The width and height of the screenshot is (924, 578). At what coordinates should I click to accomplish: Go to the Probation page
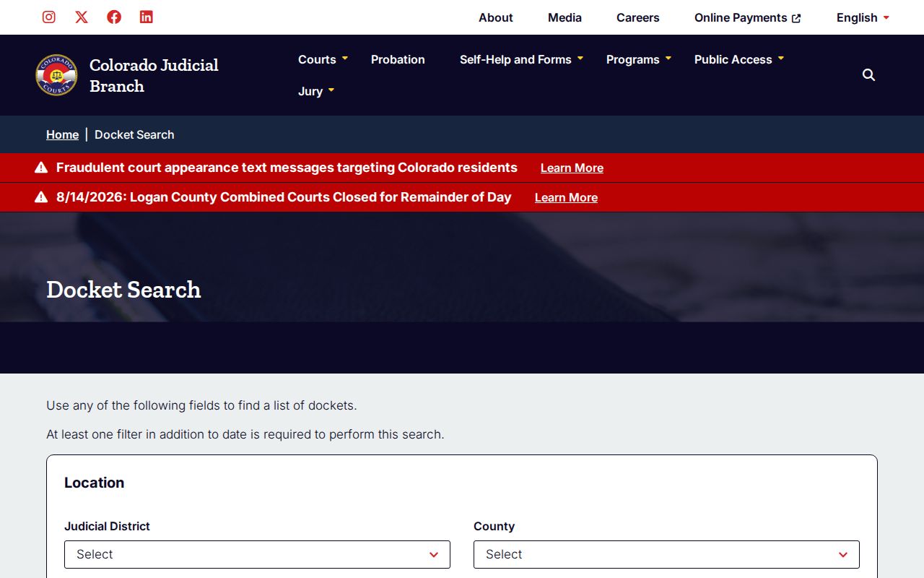pyautogui.click(x=398, y=59)
